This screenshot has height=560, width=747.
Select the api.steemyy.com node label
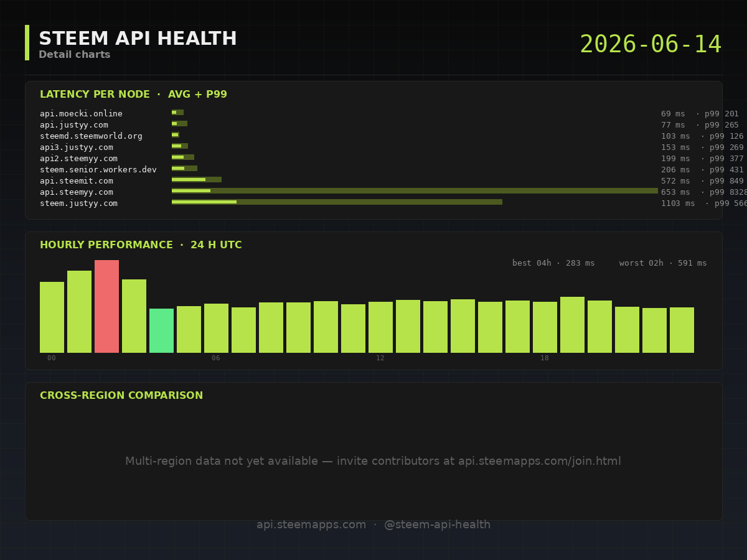pyautogui.click(x=77, y=192)
